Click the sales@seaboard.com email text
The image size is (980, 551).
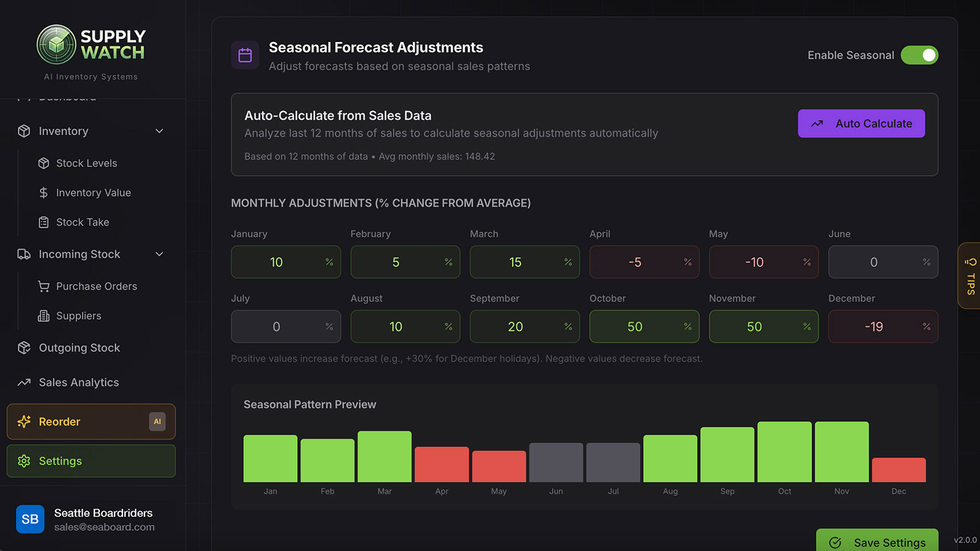pyautogui.click(x=104, y=527)
